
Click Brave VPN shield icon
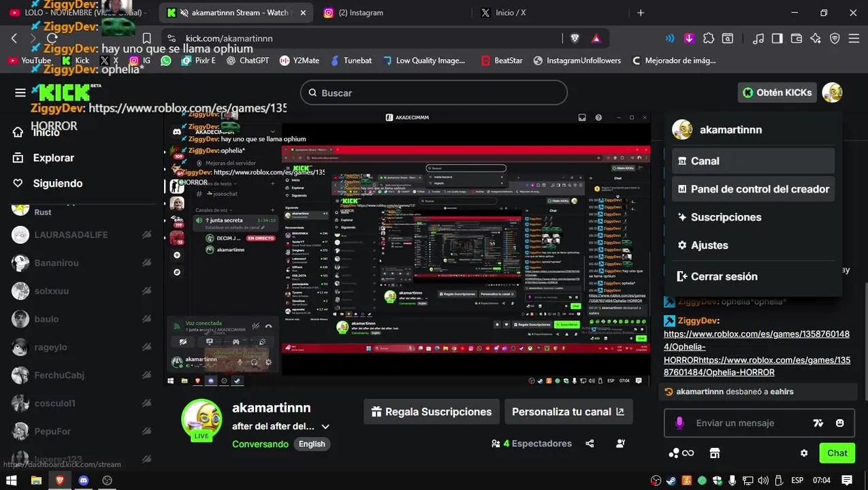click(835, 39)
